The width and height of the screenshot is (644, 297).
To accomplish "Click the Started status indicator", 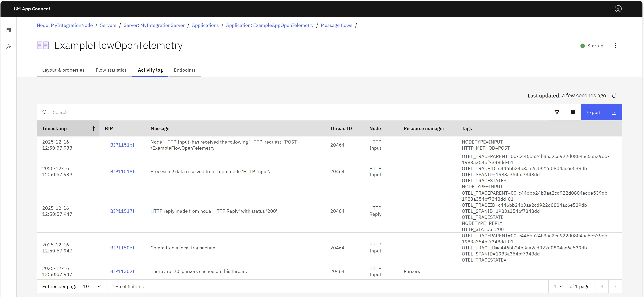I will pyautogui.click(x=592, y=46).
